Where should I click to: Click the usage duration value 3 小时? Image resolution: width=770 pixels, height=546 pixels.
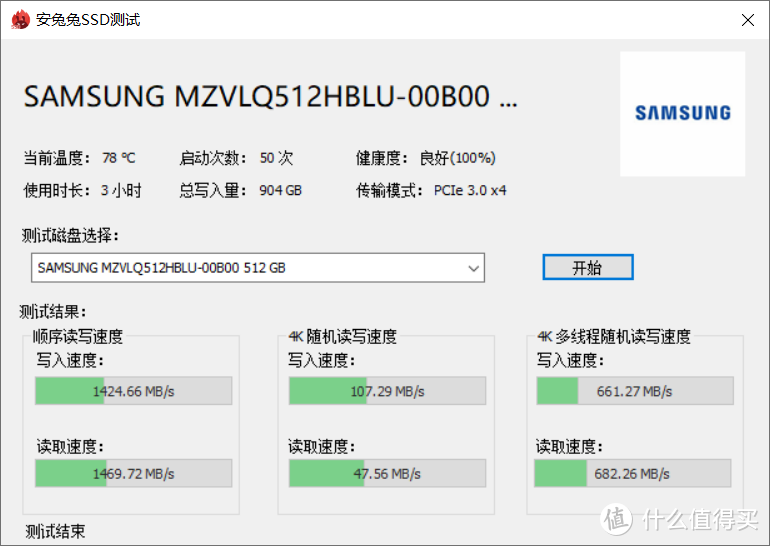121,191
